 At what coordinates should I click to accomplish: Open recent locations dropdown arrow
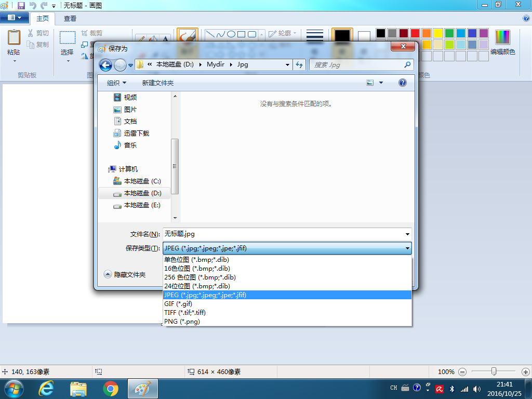pos(130,65)
